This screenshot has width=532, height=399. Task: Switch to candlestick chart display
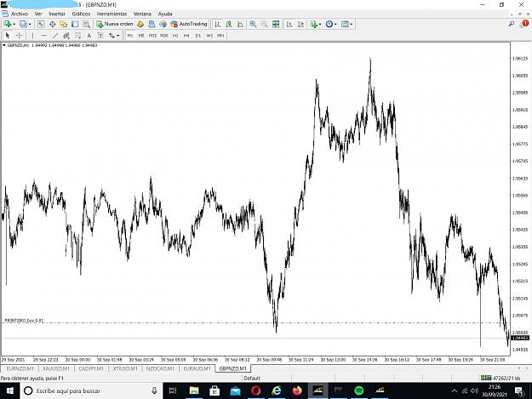pyautogui.click(x=229, y=24)
